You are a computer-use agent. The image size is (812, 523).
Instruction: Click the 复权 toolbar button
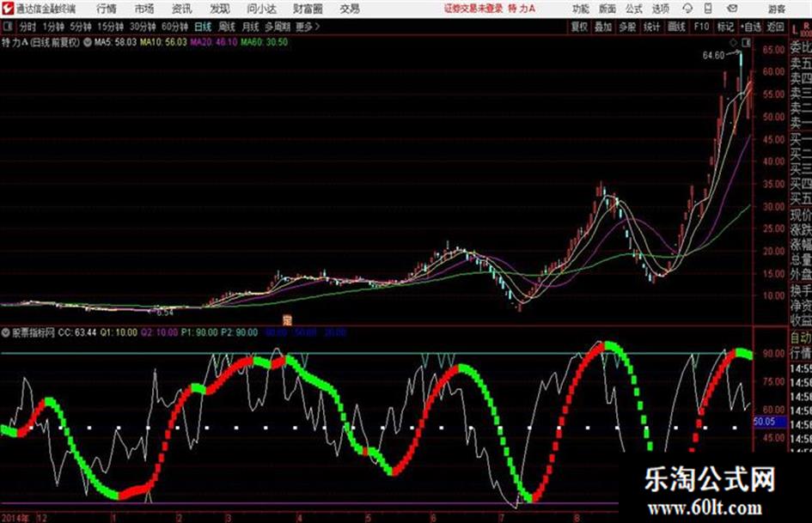(579, 27)
